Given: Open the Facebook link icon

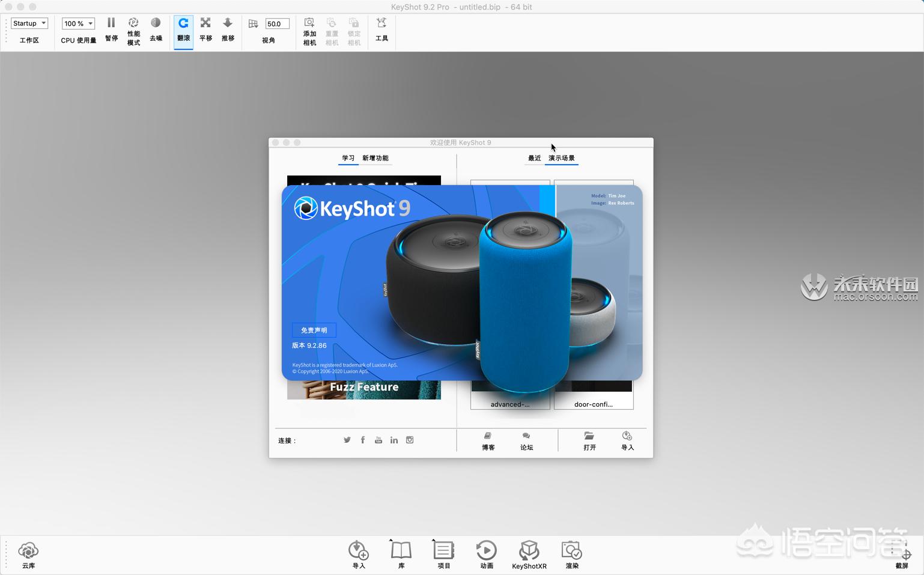Looking at the screenshot, I should click(x=363, y=440).
